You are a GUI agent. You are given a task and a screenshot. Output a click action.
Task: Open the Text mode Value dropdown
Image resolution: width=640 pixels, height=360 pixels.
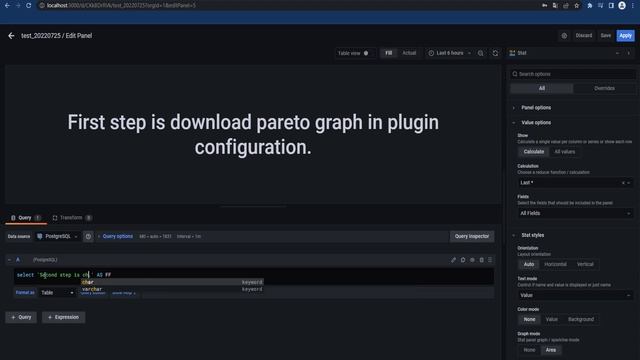575,296
